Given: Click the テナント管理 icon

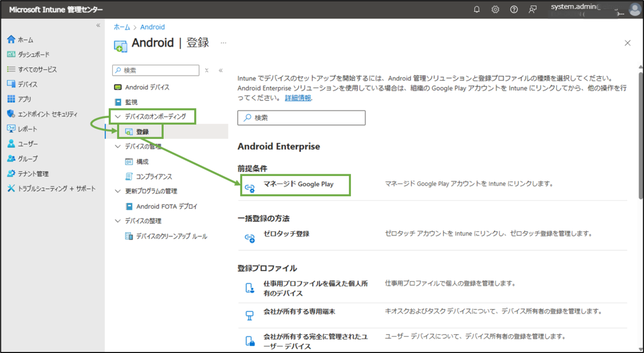Looking at the screenshot, I should [11, 173].
